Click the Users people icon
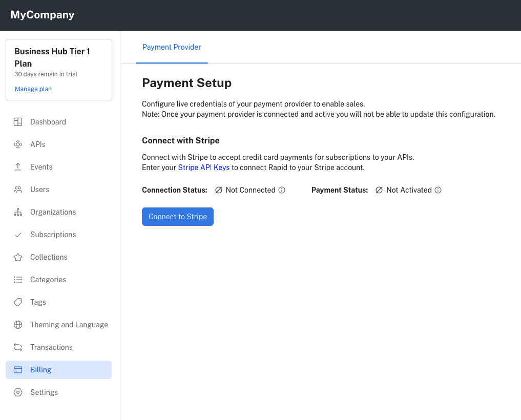This screenshot has width=521, height=420. pos(18,190)
